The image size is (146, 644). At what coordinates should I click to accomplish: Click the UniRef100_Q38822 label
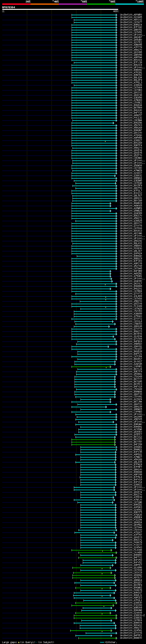click(131, 485)
